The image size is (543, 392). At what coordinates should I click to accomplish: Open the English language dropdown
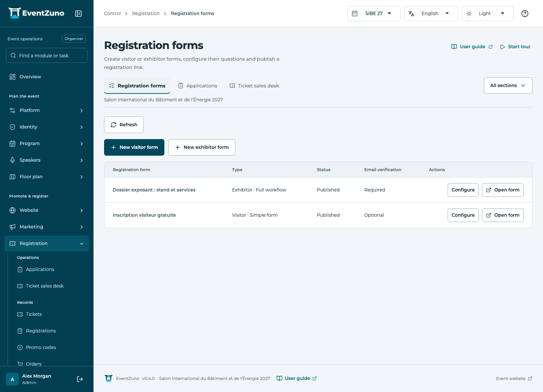(x=431, y=14)
